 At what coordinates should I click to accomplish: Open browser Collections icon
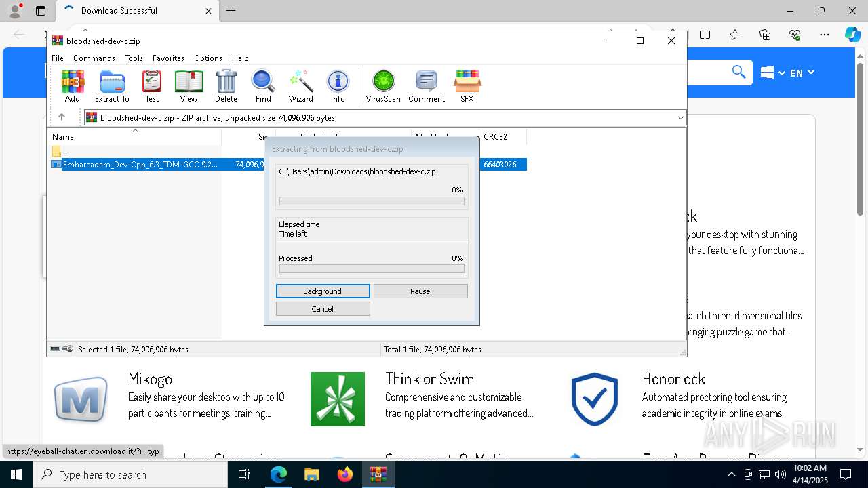(765, 35)
